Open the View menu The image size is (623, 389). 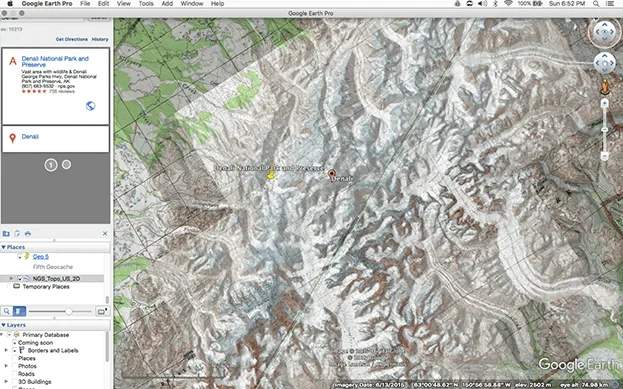point(124,4)
